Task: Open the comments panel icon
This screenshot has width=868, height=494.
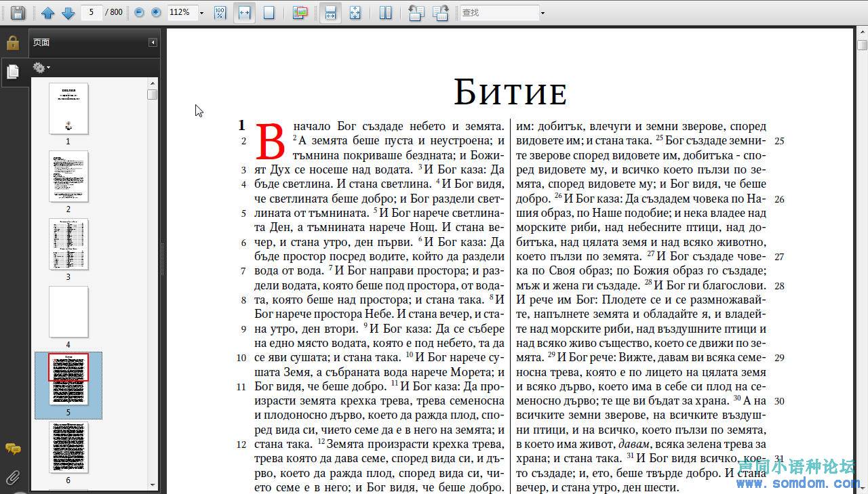Action: click(x=13, y=449)
